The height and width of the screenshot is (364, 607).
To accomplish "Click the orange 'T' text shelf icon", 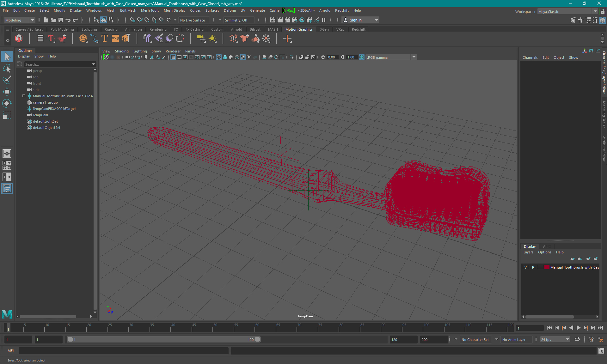I will [x=105, y=39].
